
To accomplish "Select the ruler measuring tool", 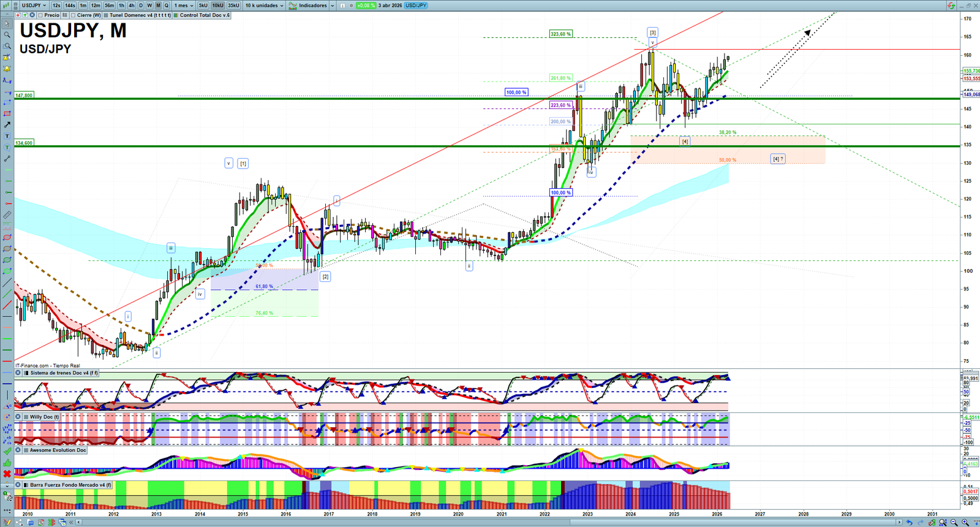I will click(x=7, y=215).
